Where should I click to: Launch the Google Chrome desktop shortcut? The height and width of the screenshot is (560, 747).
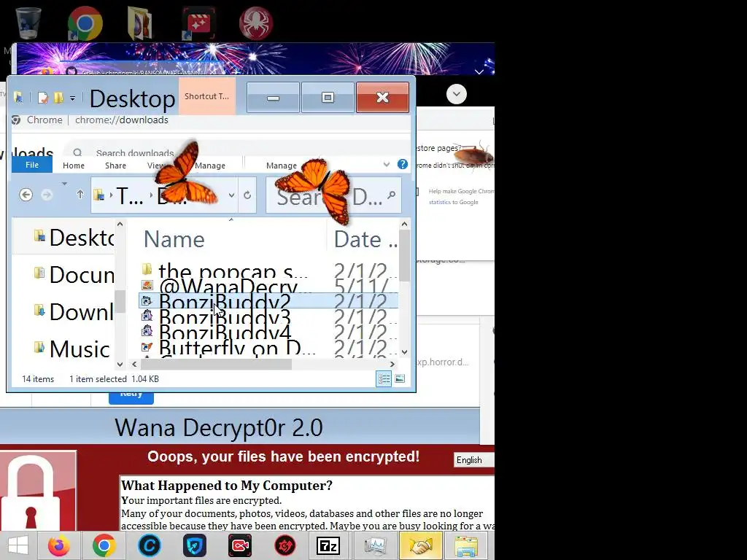click(x=85, y=23)
